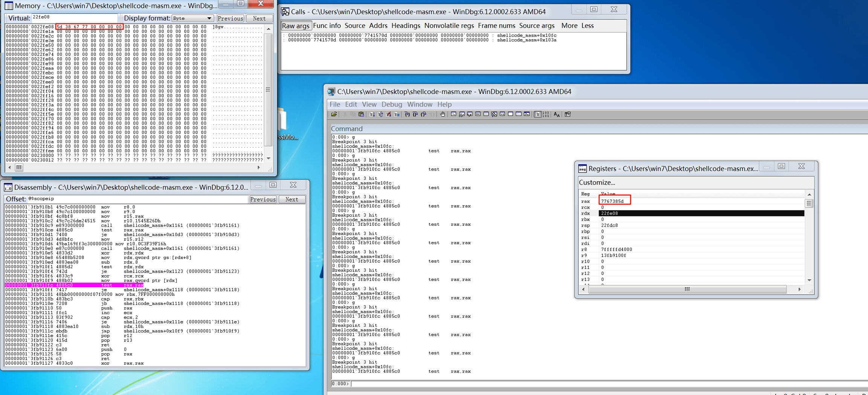Click Previous in the Memory window

tap(230, 18)
